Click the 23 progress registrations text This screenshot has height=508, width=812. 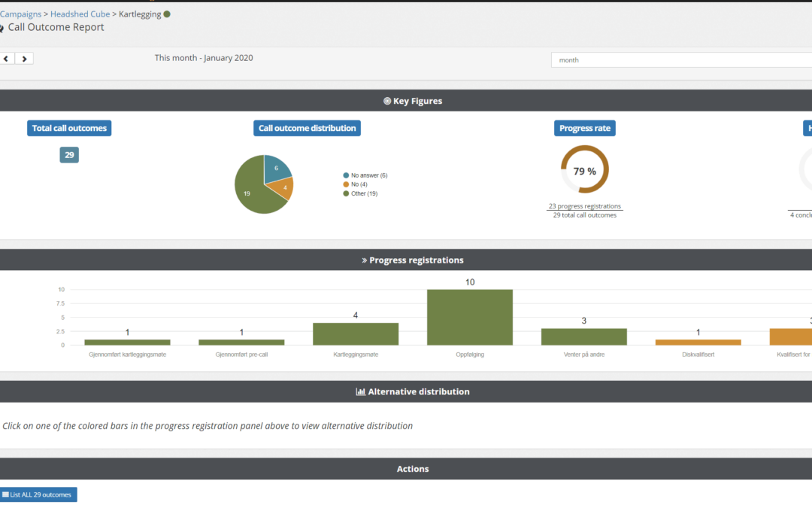pos(585,205)
